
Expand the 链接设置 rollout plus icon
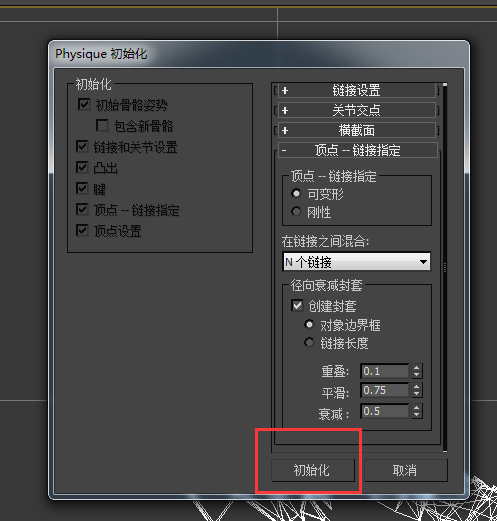tap(285, 91)
